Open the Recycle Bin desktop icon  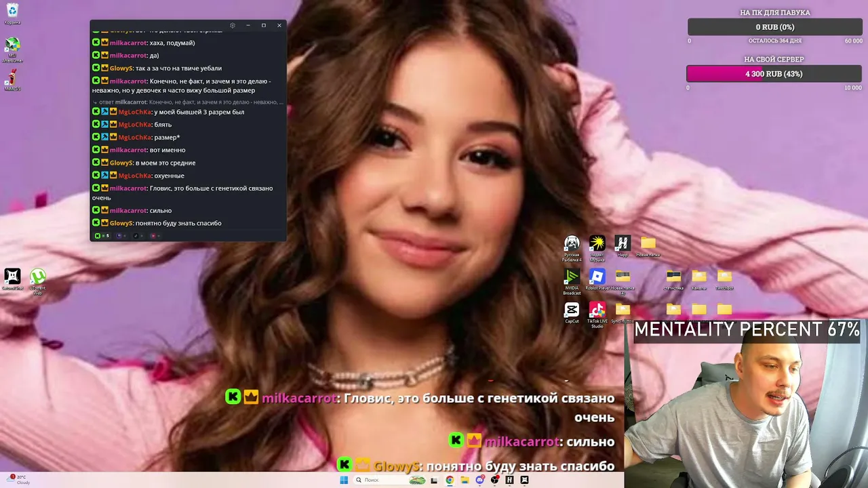click(x=12, y=13)
